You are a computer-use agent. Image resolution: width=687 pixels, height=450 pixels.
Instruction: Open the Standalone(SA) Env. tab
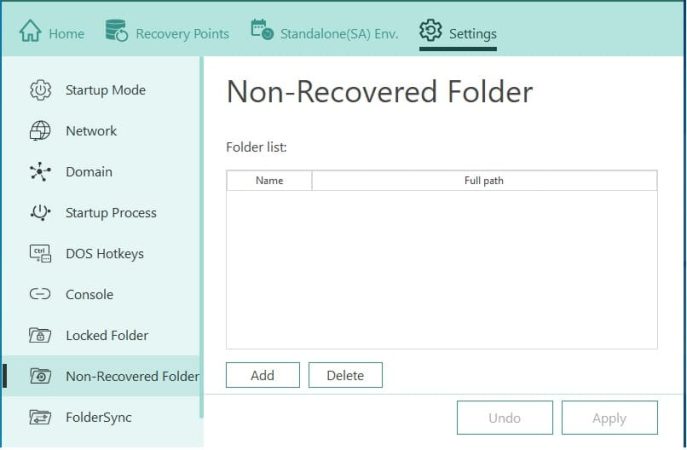[x=337, y=34]
